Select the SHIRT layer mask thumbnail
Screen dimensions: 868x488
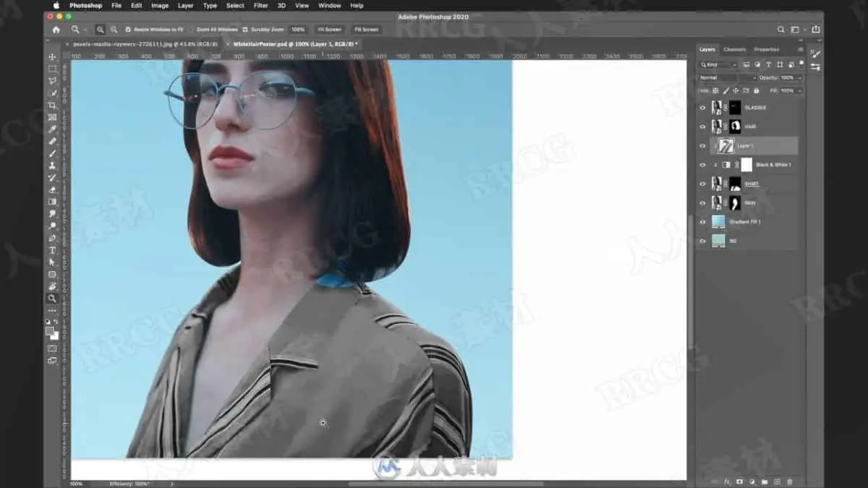(x=735, y=184)
